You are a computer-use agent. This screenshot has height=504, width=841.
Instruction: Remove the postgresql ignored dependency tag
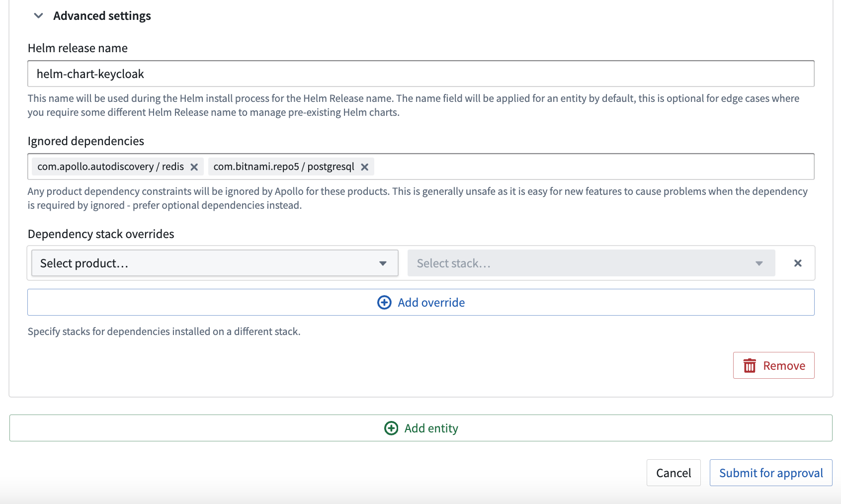tap(365, 167)
